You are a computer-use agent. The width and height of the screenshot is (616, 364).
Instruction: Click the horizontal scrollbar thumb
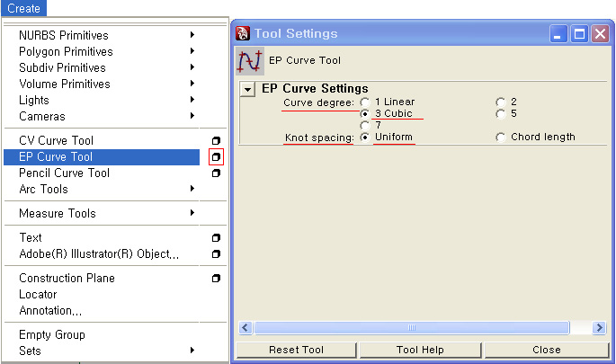(412, 327)
